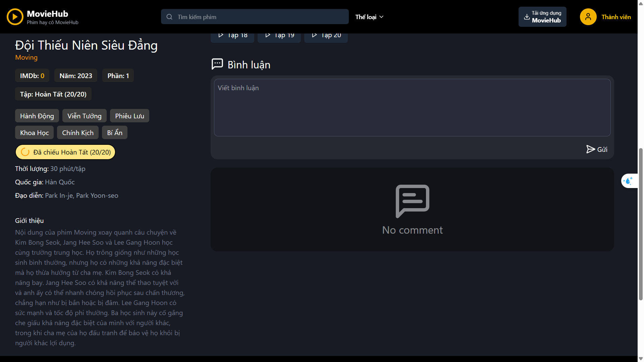Click the download icon in app button
Viewport: 644px width, 362px height.
pyautogui.click(x=527, y=17)
